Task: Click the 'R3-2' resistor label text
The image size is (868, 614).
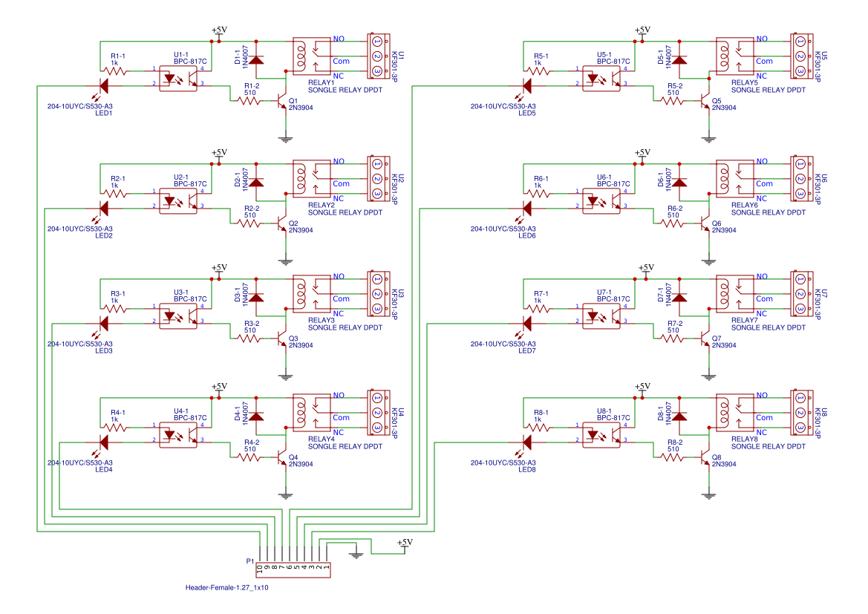Action: (x=252, y=323)
